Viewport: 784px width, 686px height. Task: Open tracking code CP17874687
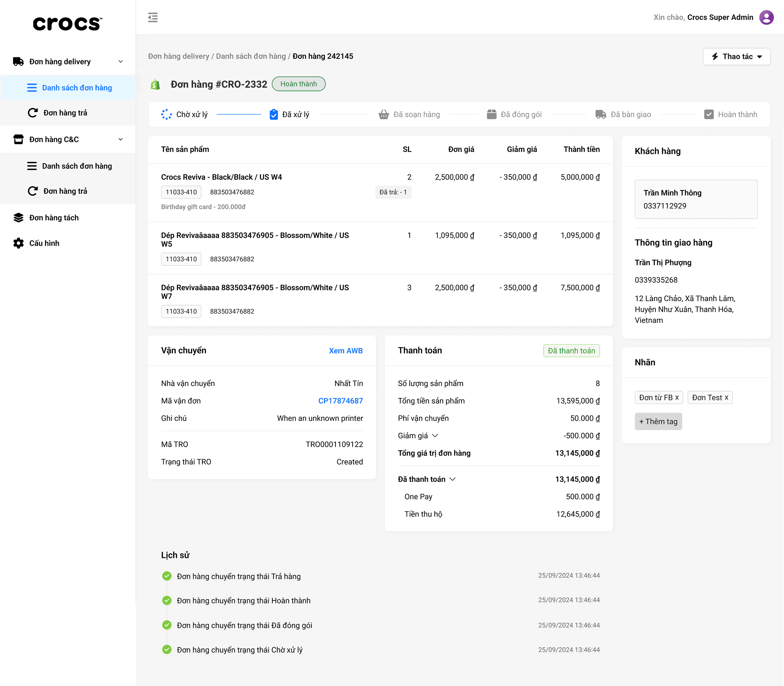click(340, 401)
